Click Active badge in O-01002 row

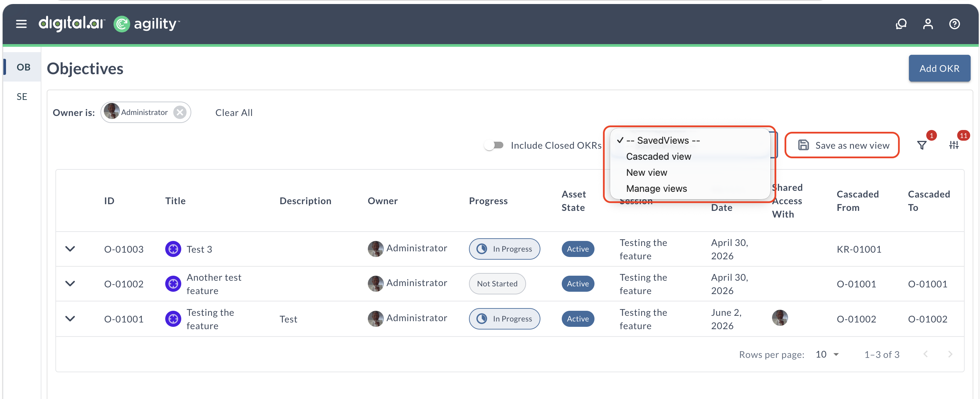pyautogui.click(x=577, y=284)
